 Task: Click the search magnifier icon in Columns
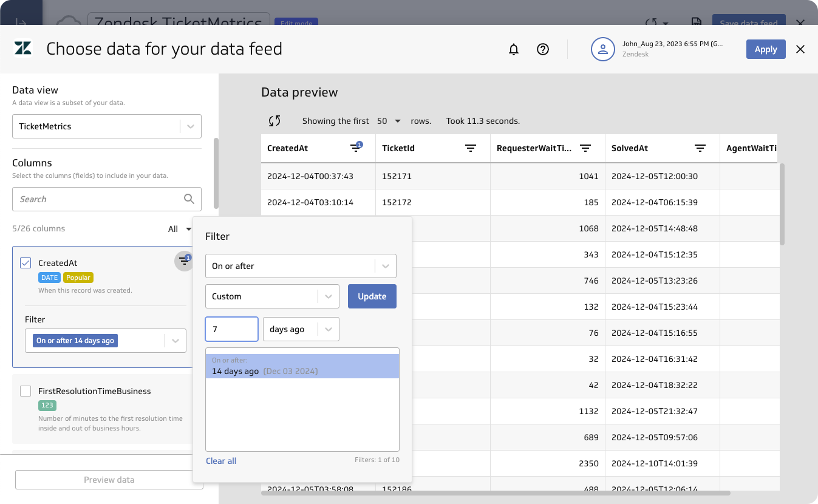pyautogui.click(x=189, y=199)
